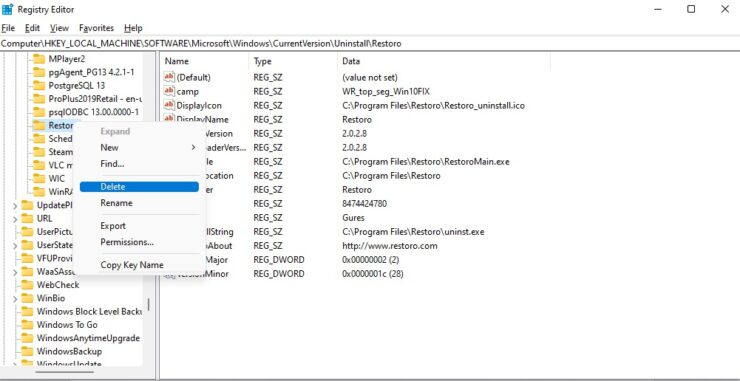Click the psqlODBC 13.00.0000-1 folder icon
This screenshot has height=381, width=740.
39,112
